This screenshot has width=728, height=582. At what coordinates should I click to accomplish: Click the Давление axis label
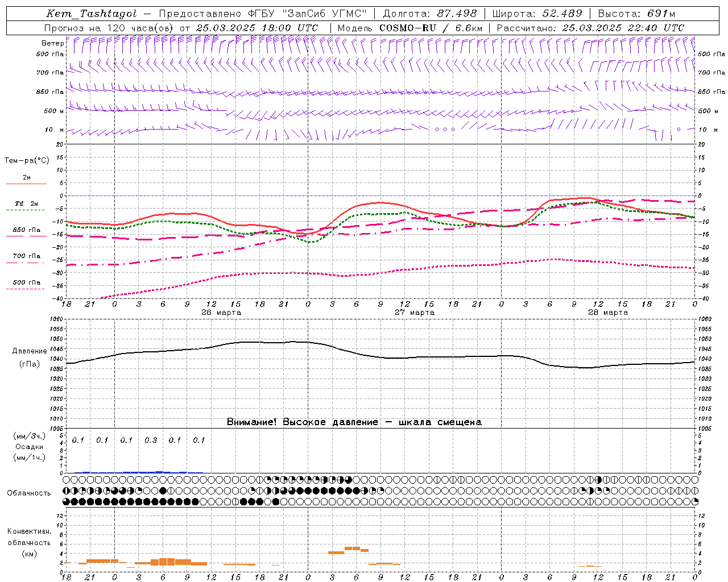point(30,351)
